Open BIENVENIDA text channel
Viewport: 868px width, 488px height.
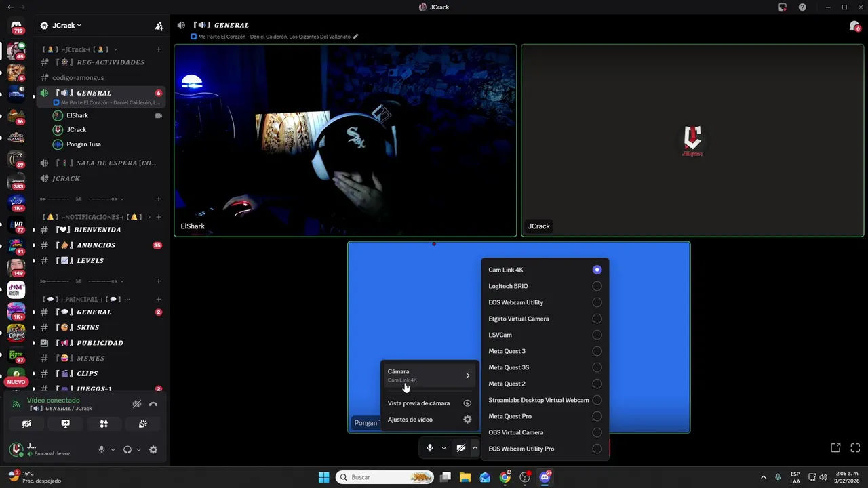100,230
